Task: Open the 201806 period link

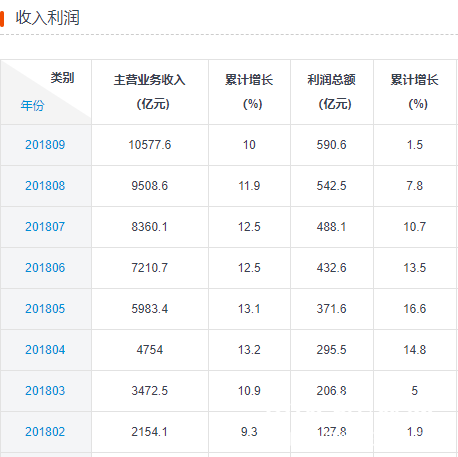Action: point(45,268)
